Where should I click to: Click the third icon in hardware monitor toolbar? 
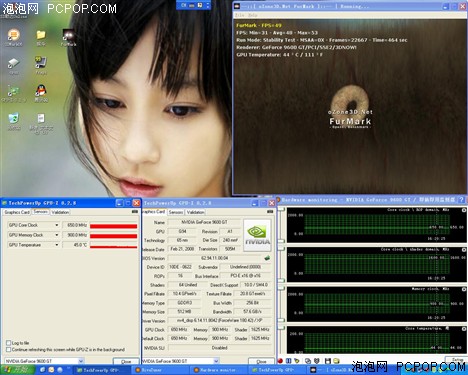(x=297, y=361)
